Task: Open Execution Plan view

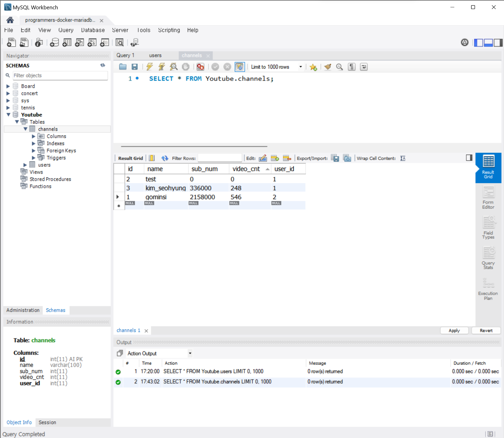Action: (x=488, y=289)
